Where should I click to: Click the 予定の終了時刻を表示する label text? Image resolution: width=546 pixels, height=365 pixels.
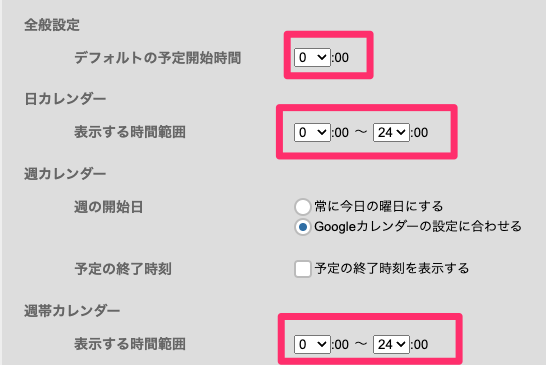(x=392, y=269)
